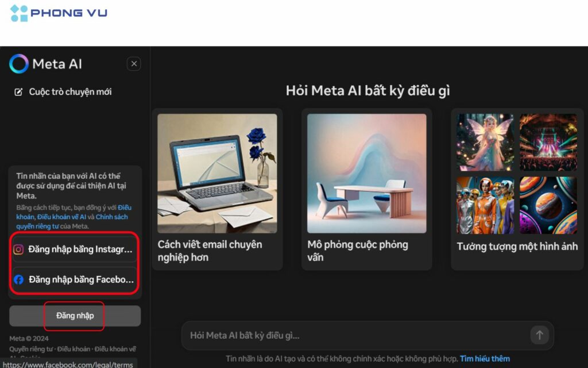This screenshot has width=588, height=368.
Task: Click the planets thumbnail image
Action: pyautogui.click(x=548, y=205)
